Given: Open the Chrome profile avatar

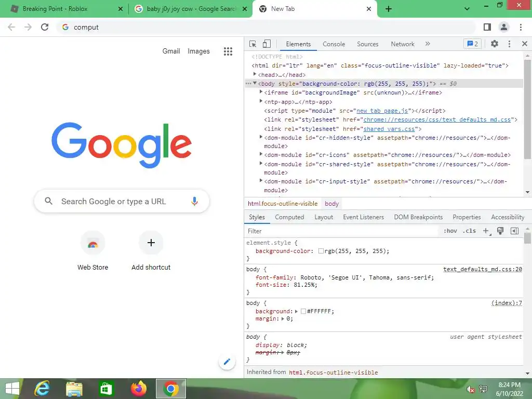Looking at the screenshot, I should click(x=504, y=27).
